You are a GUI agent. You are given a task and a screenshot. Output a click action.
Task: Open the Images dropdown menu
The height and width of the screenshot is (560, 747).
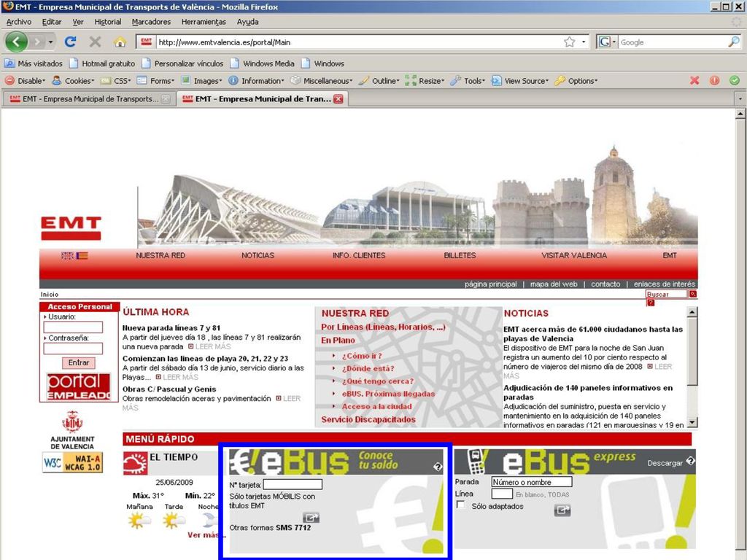(201, 81)
